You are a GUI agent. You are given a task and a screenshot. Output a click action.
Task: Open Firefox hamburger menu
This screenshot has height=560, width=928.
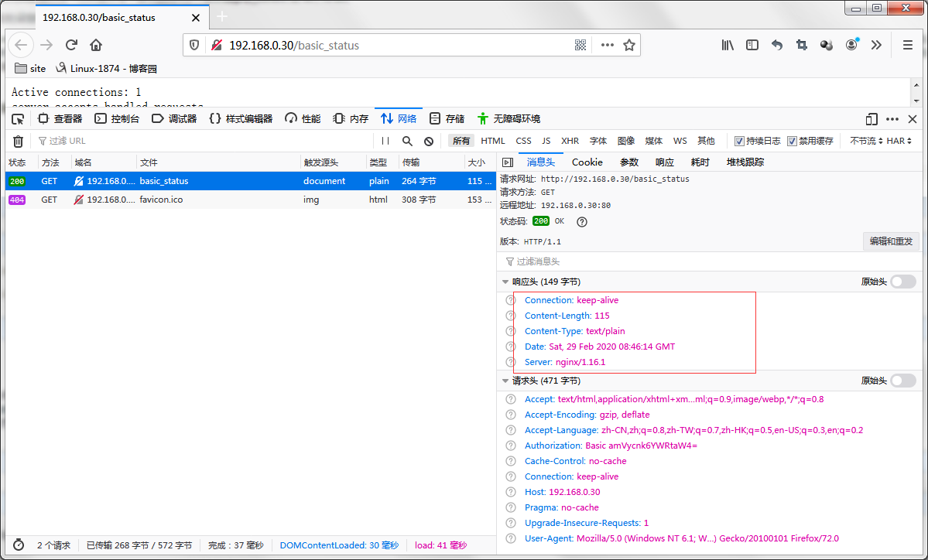[907, 45]
